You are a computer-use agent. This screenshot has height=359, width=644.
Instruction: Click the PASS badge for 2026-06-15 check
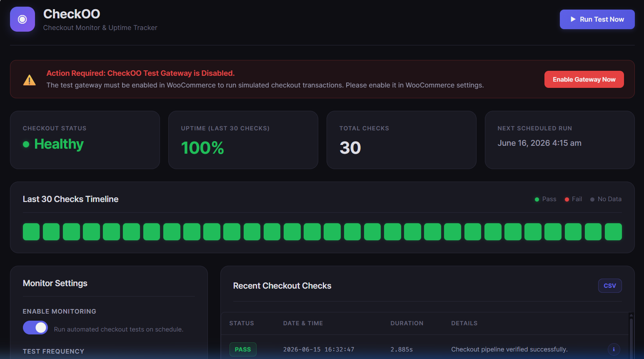click(243, 349)
